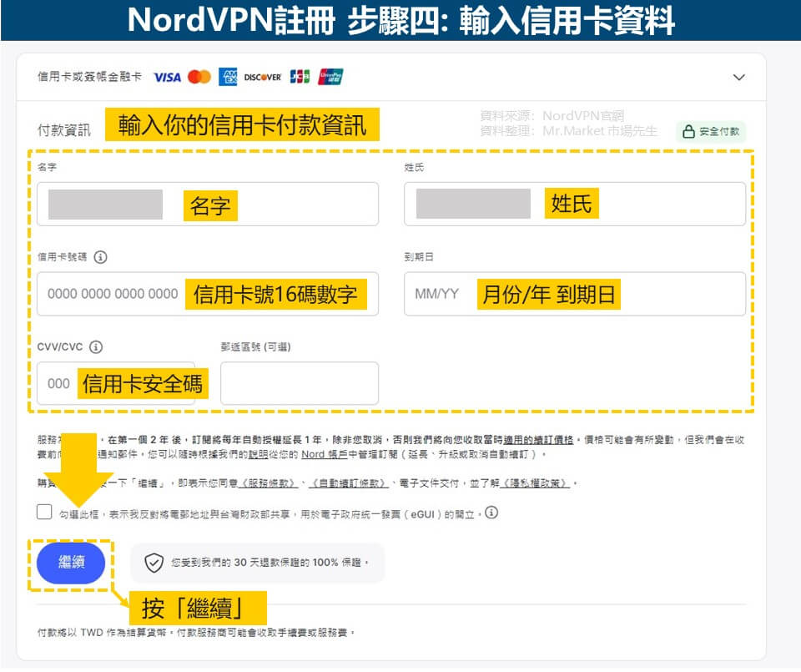The image size is (801, 672).
Task: Click the 付款資訊 heading text
Action: pos(64,130)
